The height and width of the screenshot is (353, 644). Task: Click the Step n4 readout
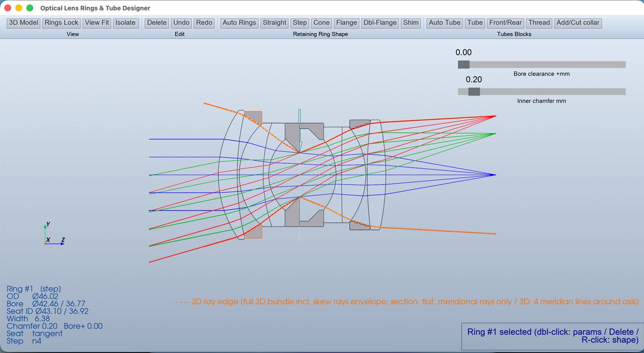click(24, 341)
